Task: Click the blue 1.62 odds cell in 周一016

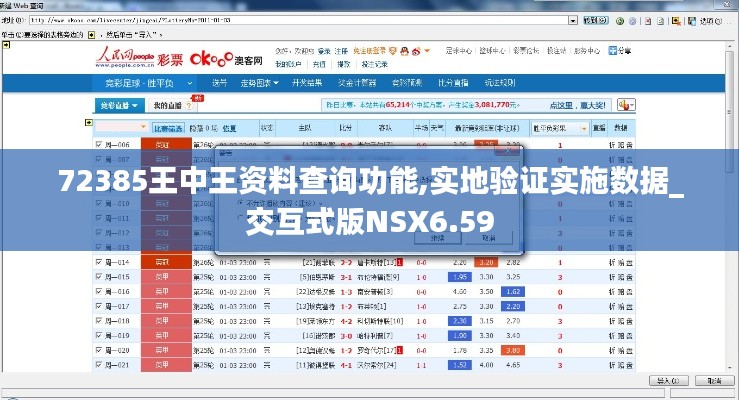Action: pyautogui.click(x=513, y=292)
